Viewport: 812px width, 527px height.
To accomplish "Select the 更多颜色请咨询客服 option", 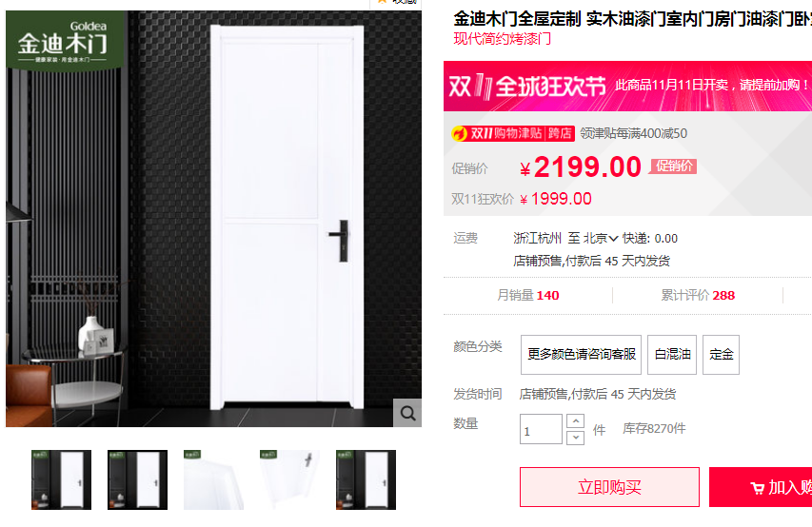I will click(x=581, y=355).
